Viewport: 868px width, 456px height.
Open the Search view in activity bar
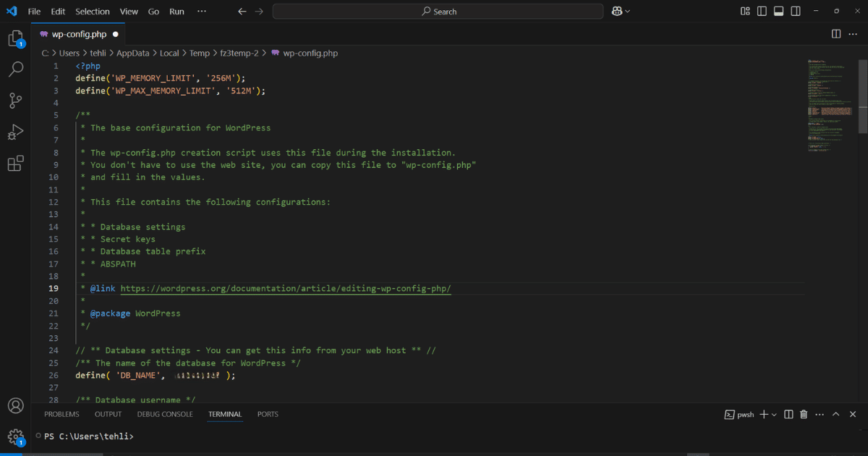coord(15,69)
